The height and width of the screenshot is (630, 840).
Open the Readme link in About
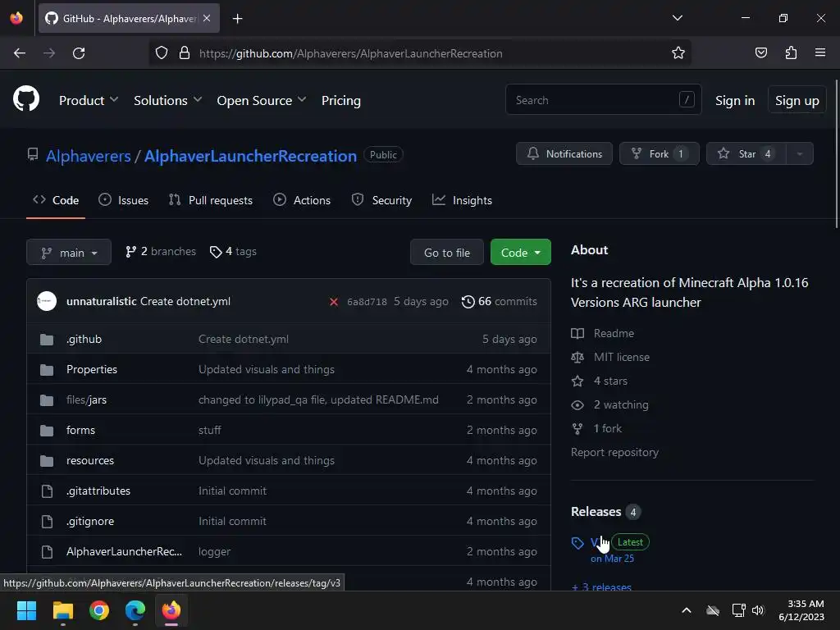coord(603,333)
